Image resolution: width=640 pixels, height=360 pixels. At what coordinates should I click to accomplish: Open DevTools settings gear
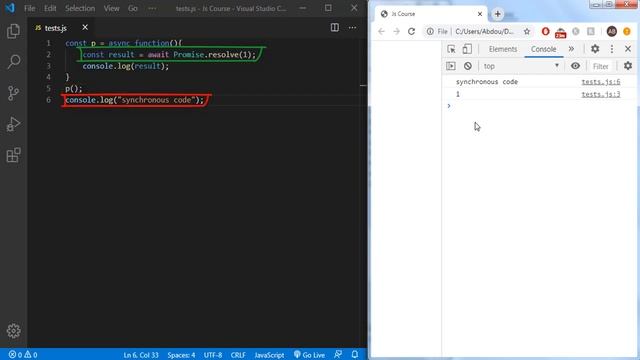(x=595, y=49)
